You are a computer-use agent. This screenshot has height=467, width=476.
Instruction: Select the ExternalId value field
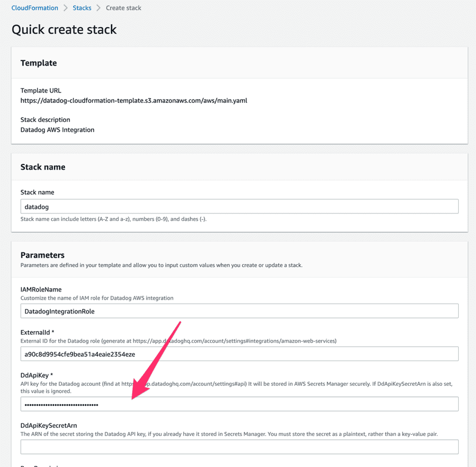[x=239, y=353]
